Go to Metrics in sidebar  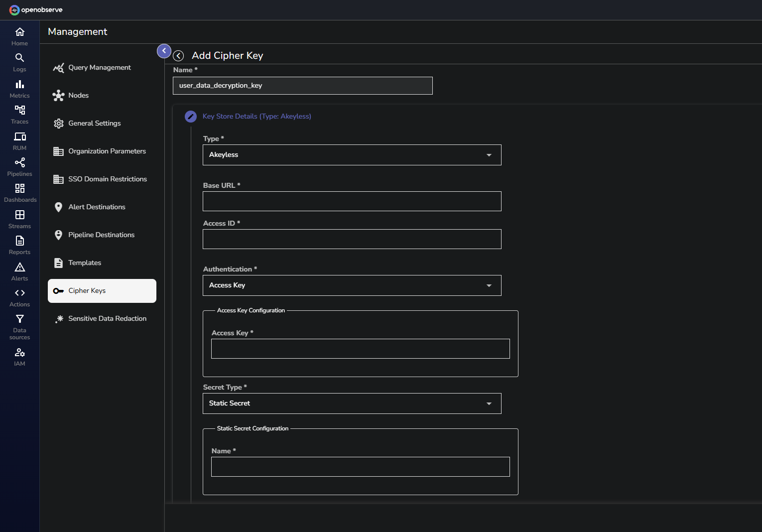tap(19, 85)
